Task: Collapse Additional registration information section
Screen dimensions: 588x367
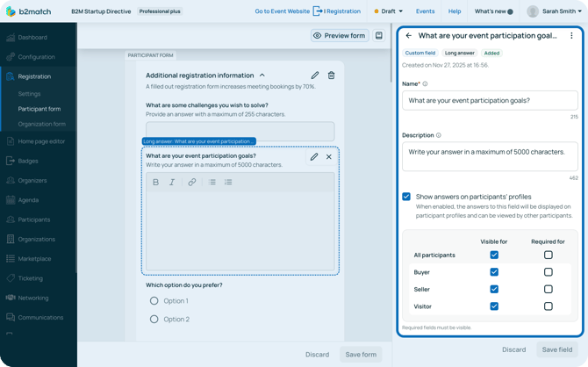Action: 262,76
